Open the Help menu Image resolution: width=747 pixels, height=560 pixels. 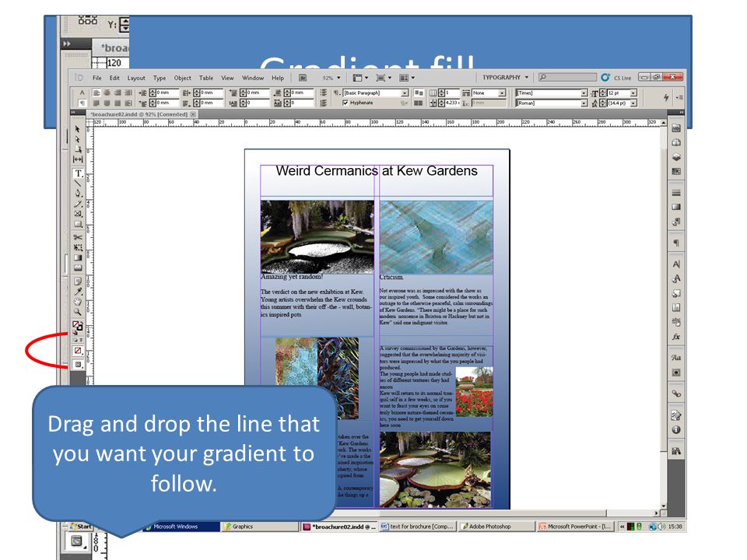coord(278,78)
